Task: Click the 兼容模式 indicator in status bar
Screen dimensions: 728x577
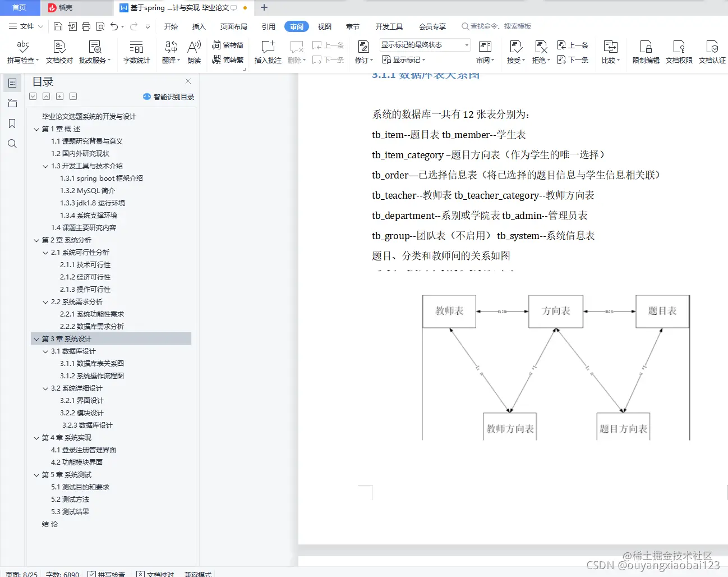Action: point(197,574)
